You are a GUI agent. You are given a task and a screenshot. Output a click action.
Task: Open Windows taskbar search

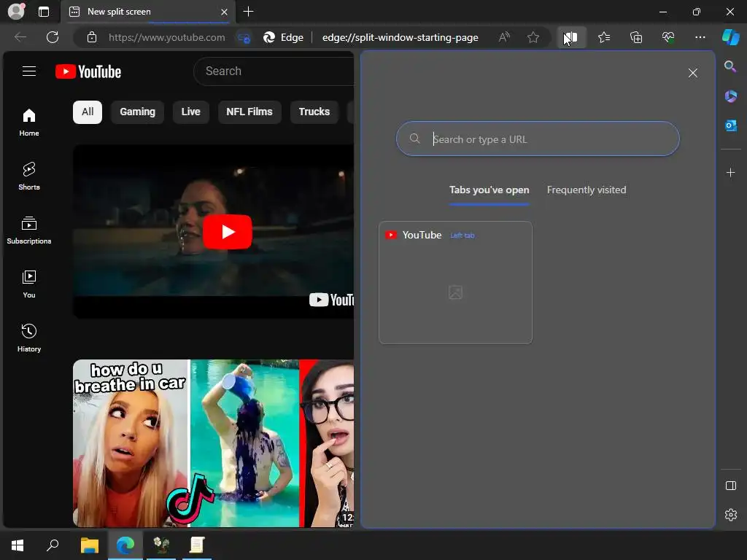(x=53, y=545)
